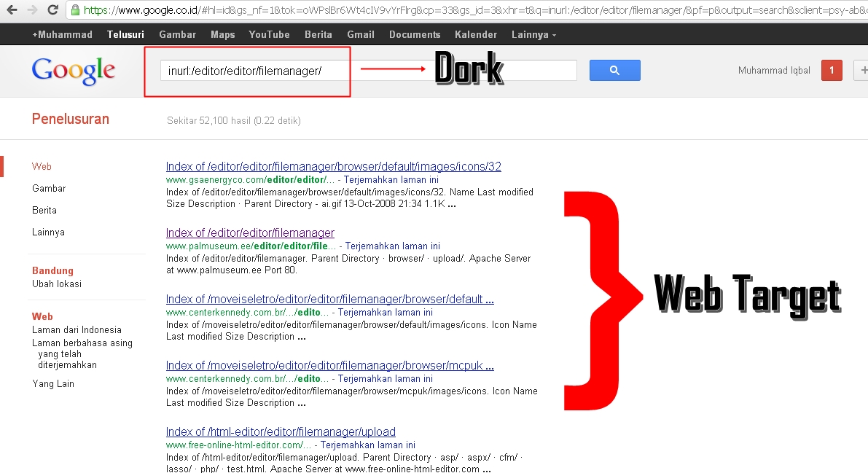Expand Lainnya in the left sidebar
This screenshot has height=473, width=868.
click(48, 232)
